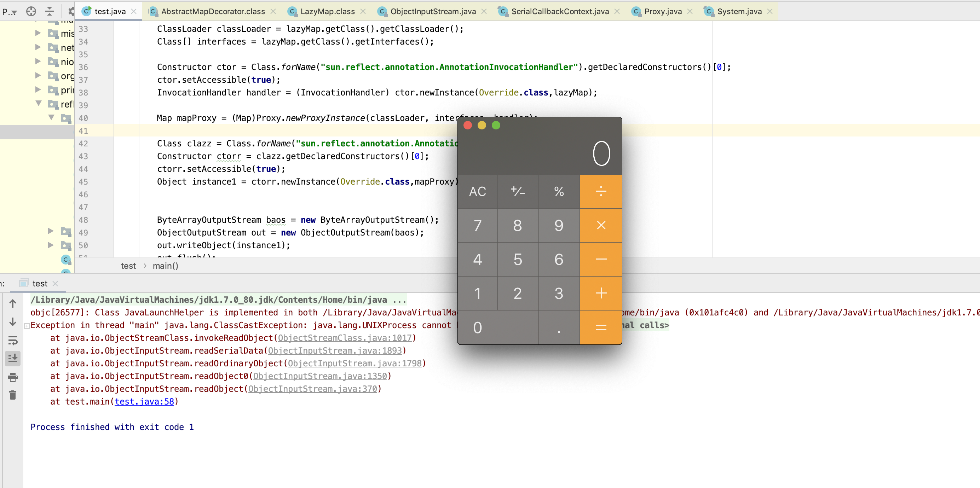The height and width of the screenshot is (488, 980).
Task: Expand the folded Exception stack trace line
Action: [27, 326]
